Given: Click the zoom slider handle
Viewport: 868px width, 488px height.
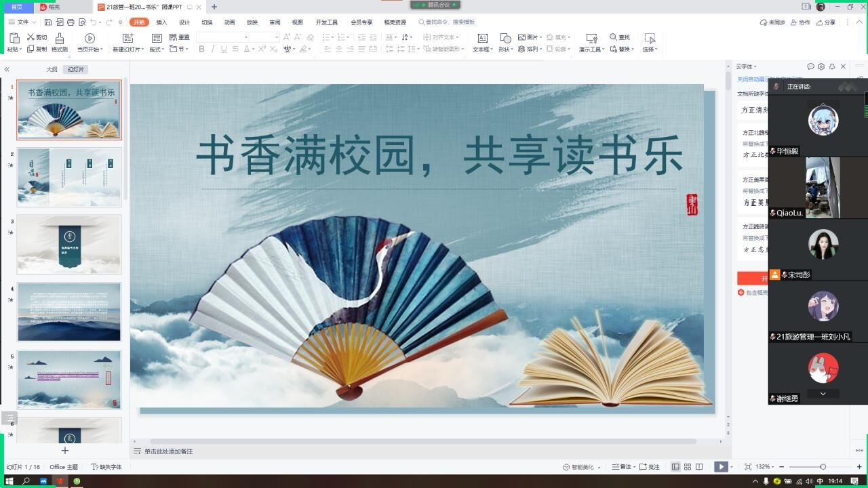Looking at the screenshot, I should click(823, 467).
